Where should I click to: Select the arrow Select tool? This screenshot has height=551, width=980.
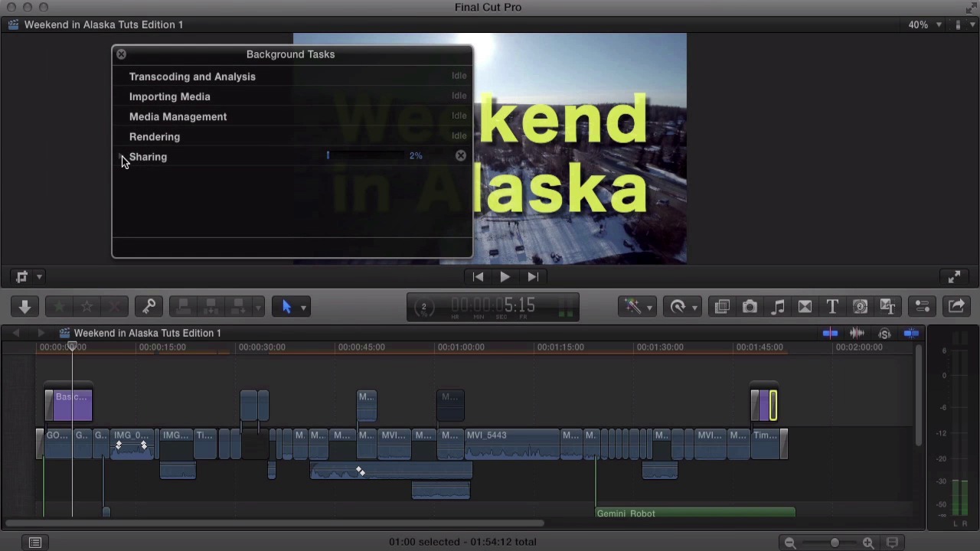click(x=287, y=307)
